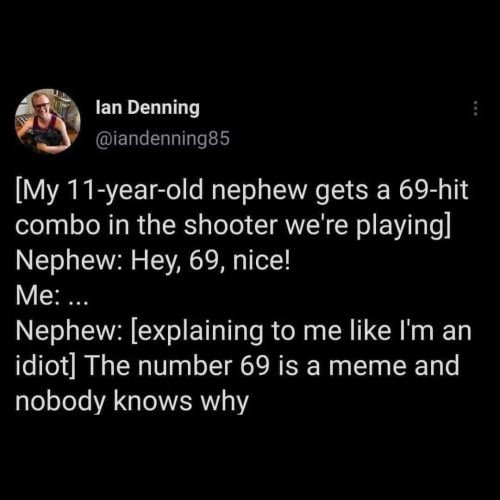The height and width of the screenshot is (500, 500).
Task: Click the word "knows" in the last line
Action: pos(153,401)
